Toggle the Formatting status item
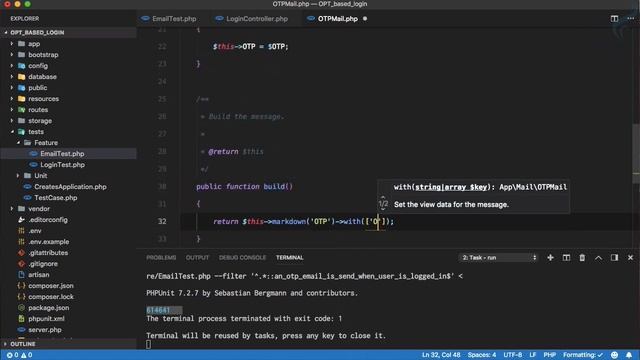This screenshot has width=640, height=360. (x=582, y=355)
